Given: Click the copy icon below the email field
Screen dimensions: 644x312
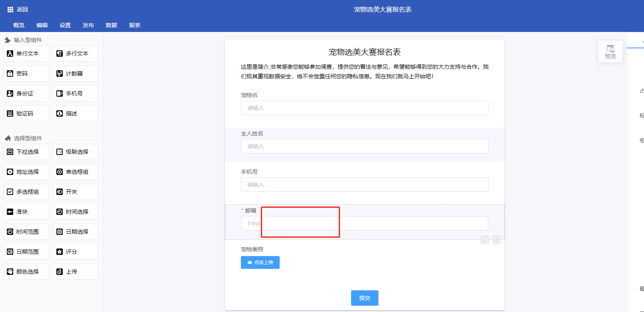Looking at the screenshot, I should [x=485, y=240].
